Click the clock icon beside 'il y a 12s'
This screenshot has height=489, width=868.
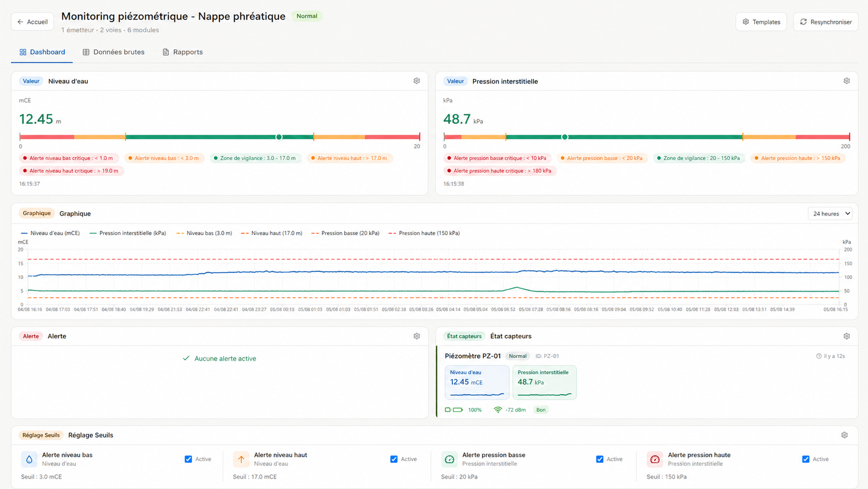click(819, 356)
